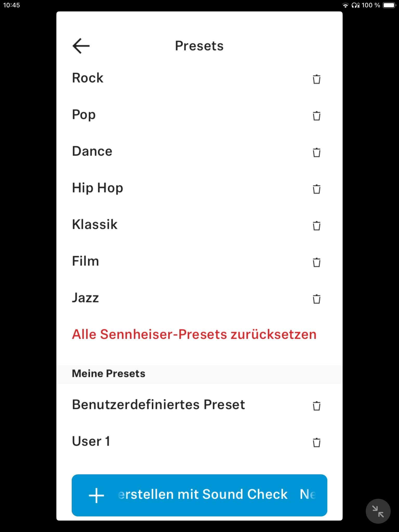
Task: Remove the Benutzerdefiniertes Preset entry
Action: pyautogui.click(x=316, y=405)
